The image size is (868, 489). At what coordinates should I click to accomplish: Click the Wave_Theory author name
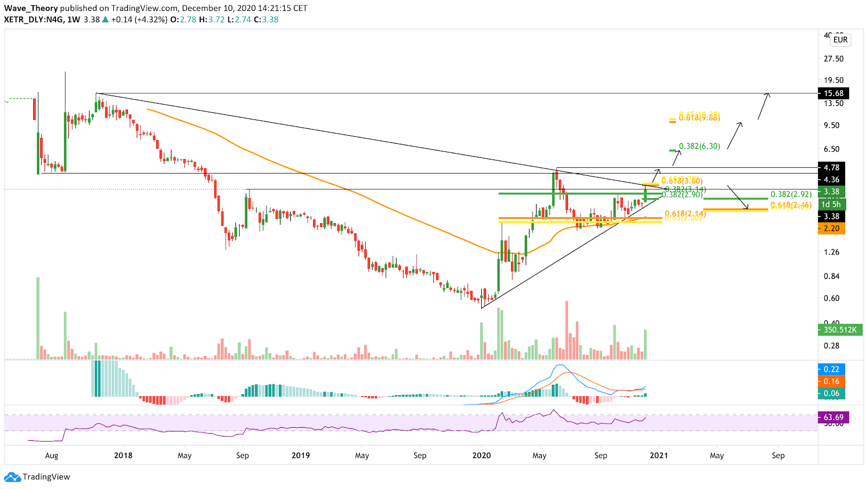[x=31, y=8]
